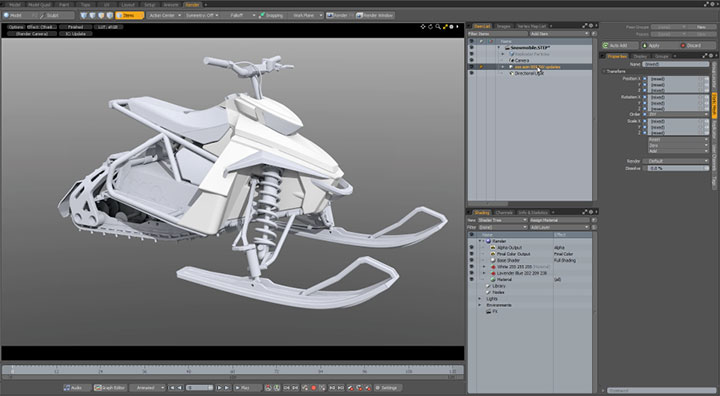Click the Name input field in Properties

pyautogui.click(x=675, y=64)
